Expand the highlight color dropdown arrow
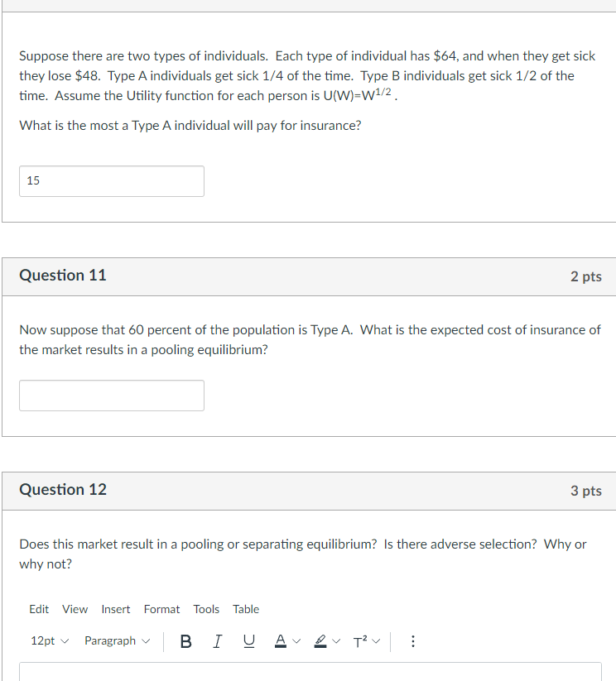The image size is (616, 681). (x=336, y=641)
